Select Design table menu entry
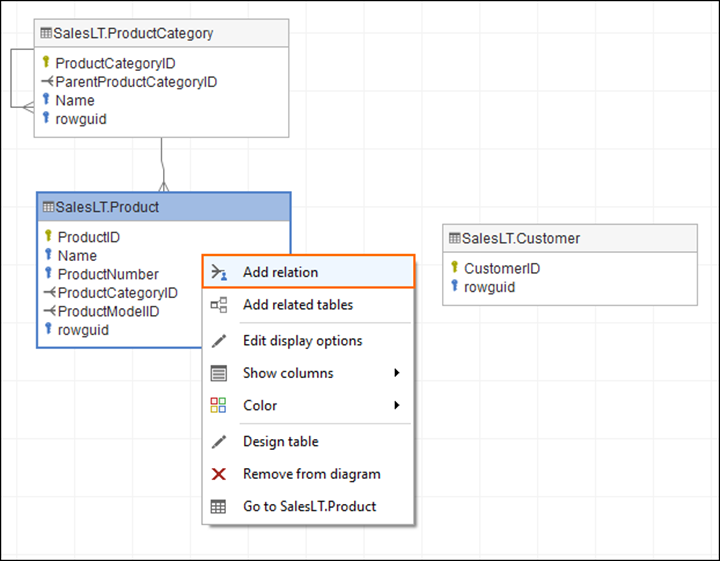The width and height of the screenshot is (720, 561). pos(281,442)
